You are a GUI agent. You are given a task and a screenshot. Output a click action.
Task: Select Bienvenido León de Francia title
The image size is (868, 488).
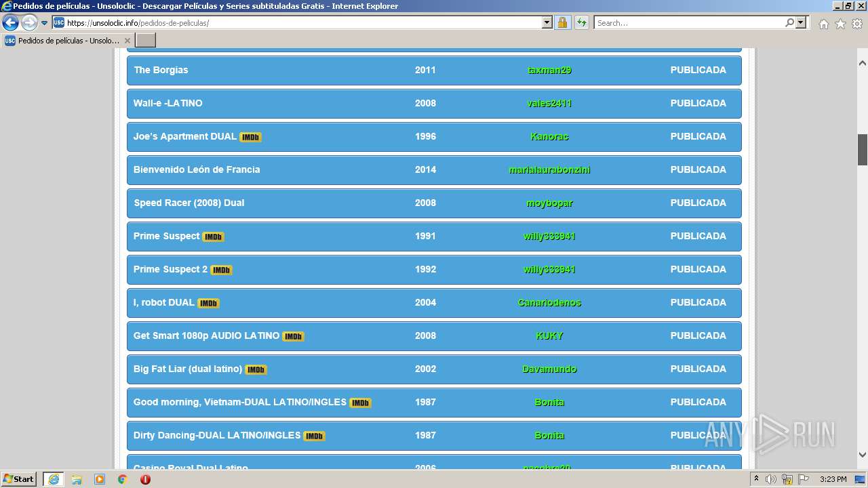click(197, 169)
